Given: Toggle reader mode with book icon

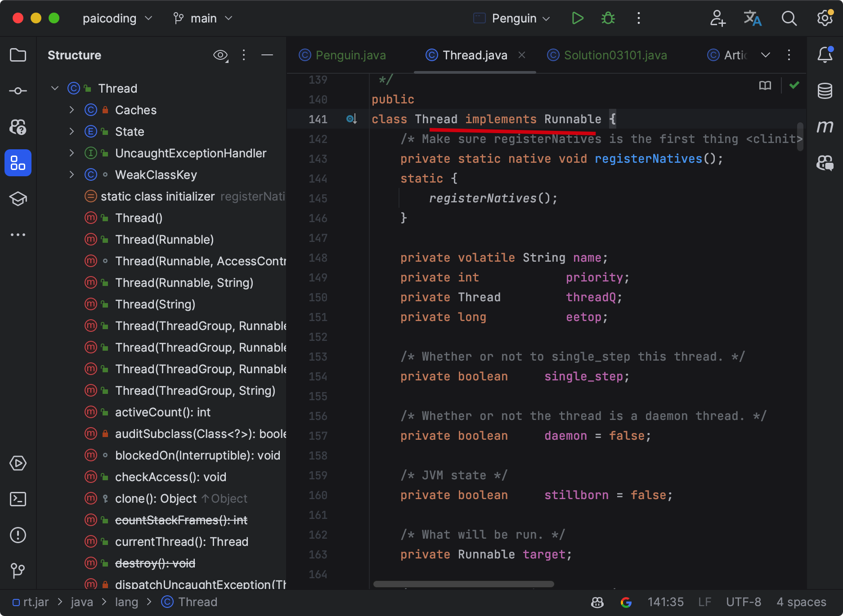Looking at the screenshot, I should coord(764,85).
